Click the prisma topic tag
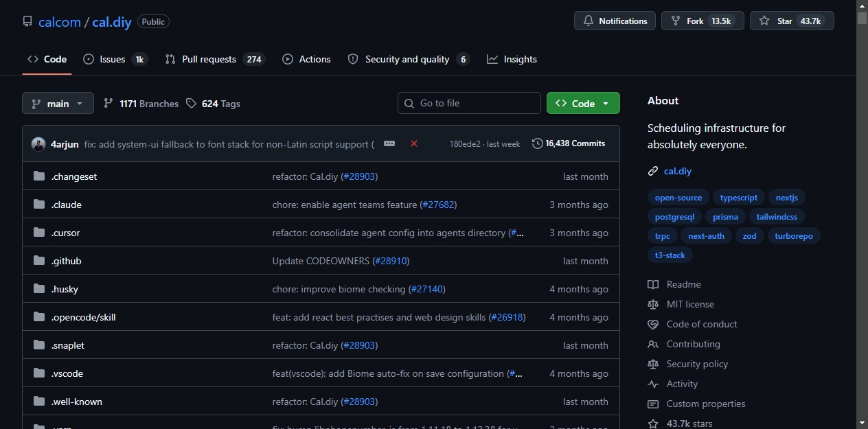The image size is (868, 429). pos(725,217)
